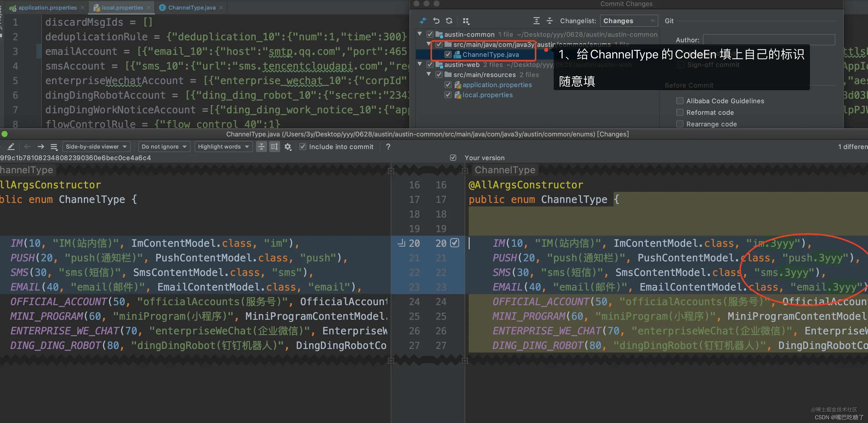The height and width of the screenshot is (423, 868).
Task: Switch to ChannelType.java editor tab
Action: click(x=191, y=7)
